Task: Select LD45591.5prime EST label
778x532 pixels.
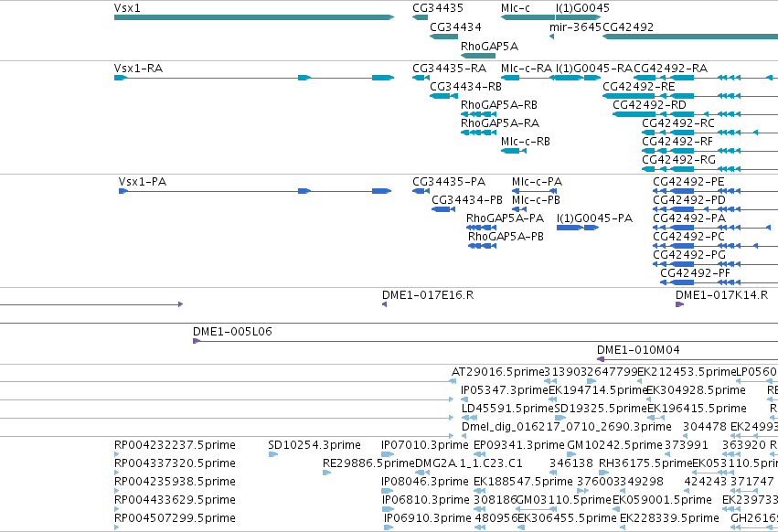Action: 507,408
